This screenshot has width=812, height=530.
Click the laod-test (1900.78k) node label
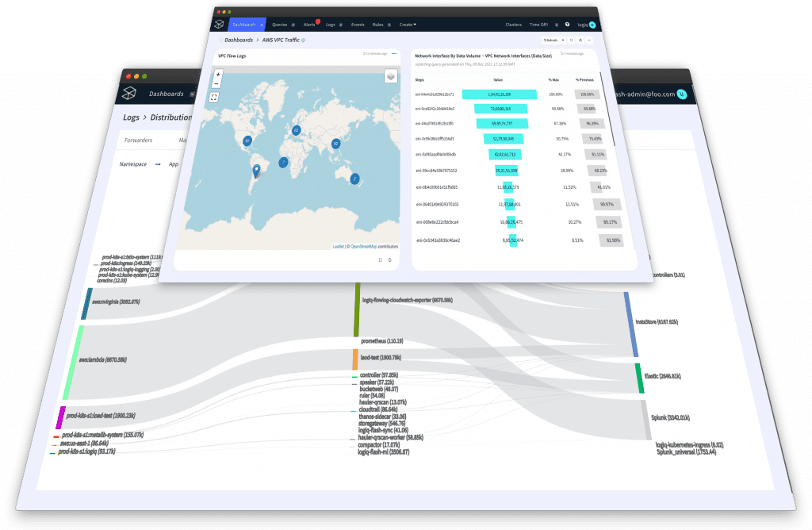click(x=381, y=358)
